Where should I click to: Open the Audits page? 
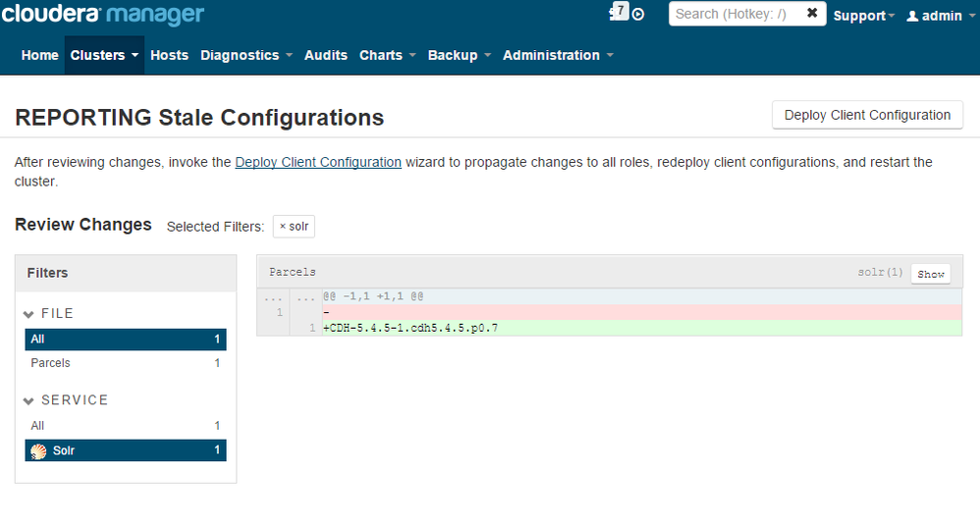click(325, 55)
